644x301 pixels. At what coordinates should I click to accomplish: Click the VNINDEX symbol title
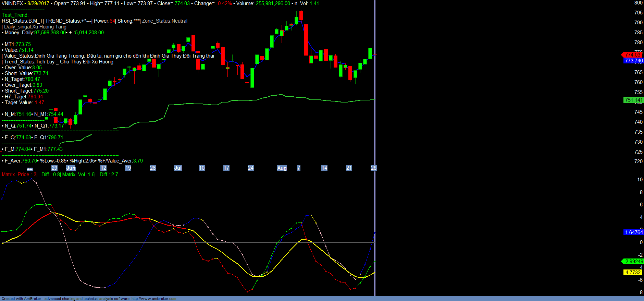click(12, 3)
